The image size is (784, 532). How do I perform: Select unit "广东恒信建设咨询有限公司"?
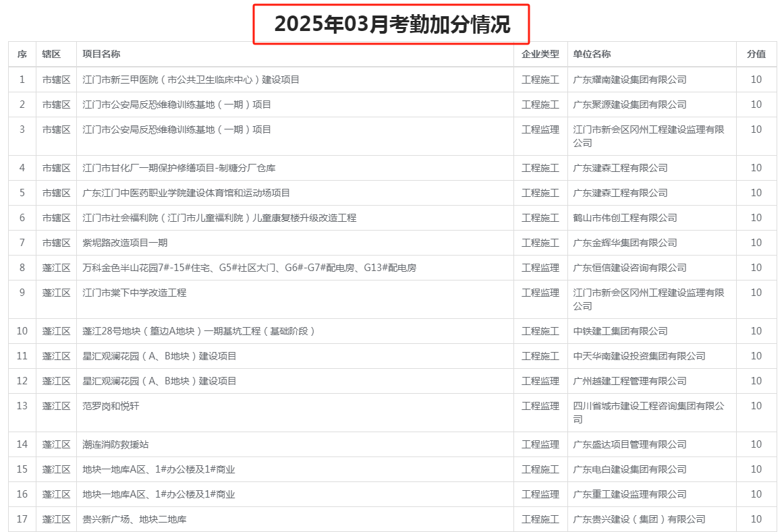[629, 268]
